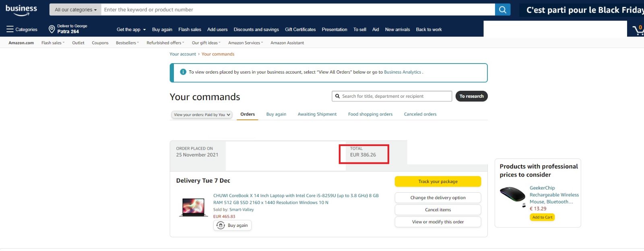Open Business Analytics link

(x=402, y=72)
